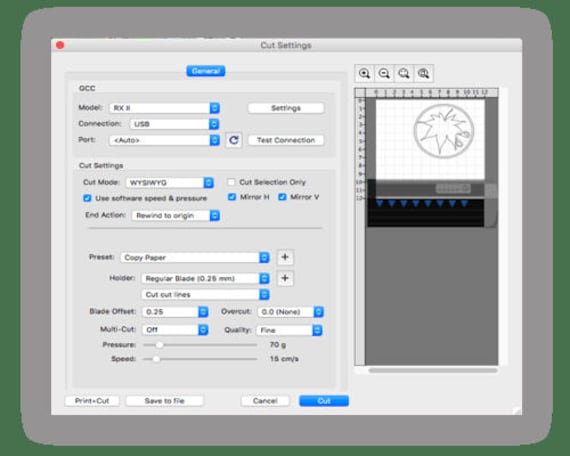
Task: Uncheck Use software speed & pressure
Action: 87,198
